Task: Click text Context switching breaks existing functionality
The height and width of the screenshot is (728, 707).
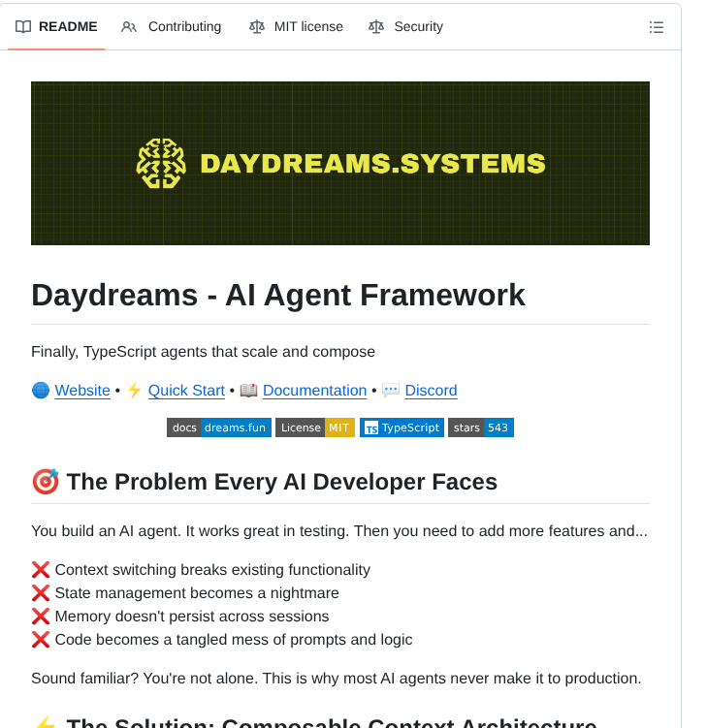Action: click(x=212, y=570)
